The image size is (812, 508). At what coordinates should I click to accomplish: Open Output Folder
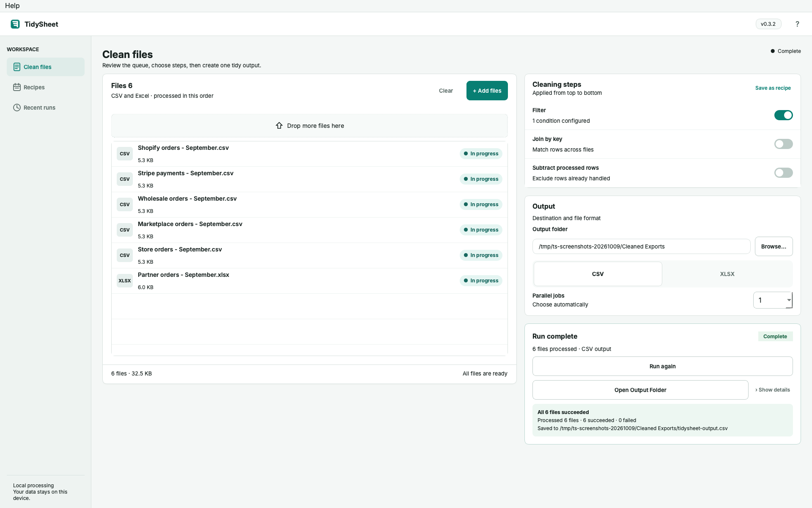pos(640,390)
